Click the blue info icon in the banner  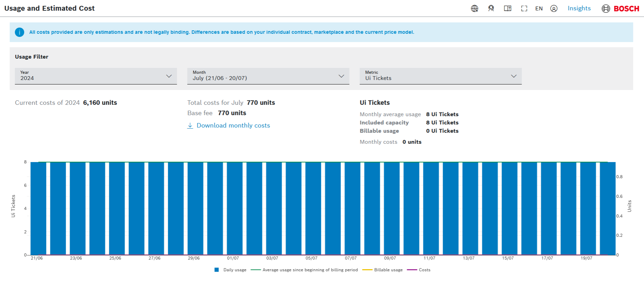20,32
